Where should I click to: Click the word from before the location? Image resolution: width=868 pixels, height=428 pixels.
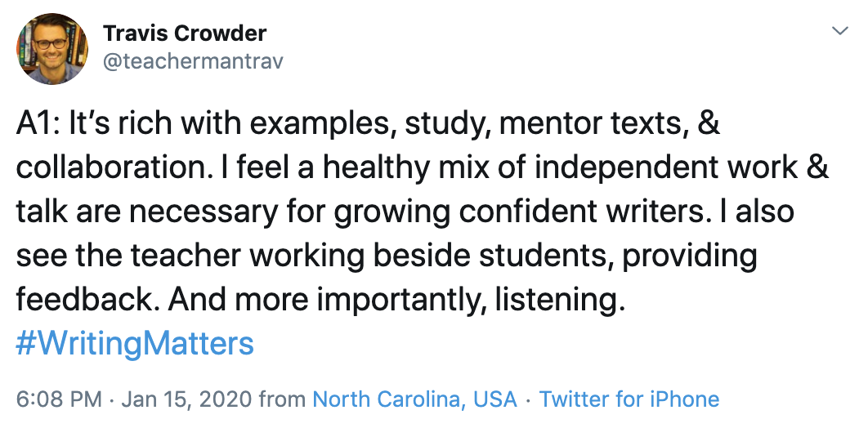click(x=282, y=399)
